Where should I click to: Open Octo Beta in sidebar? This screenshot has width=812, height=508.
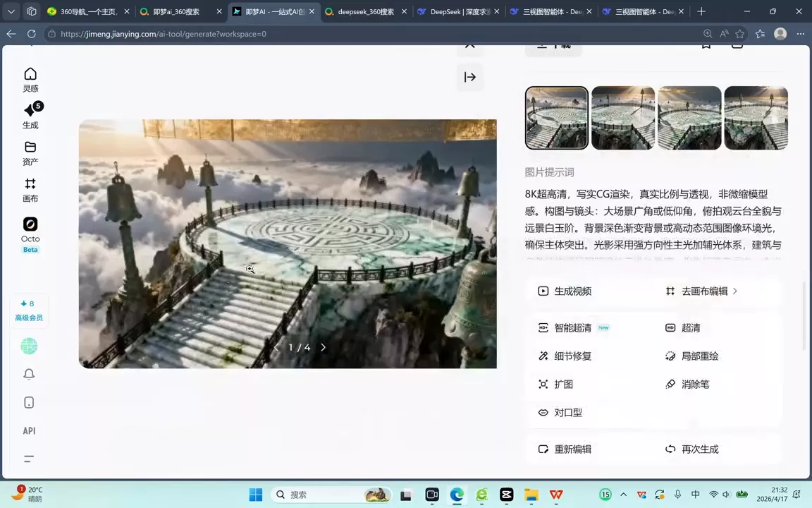click(30, 235)
